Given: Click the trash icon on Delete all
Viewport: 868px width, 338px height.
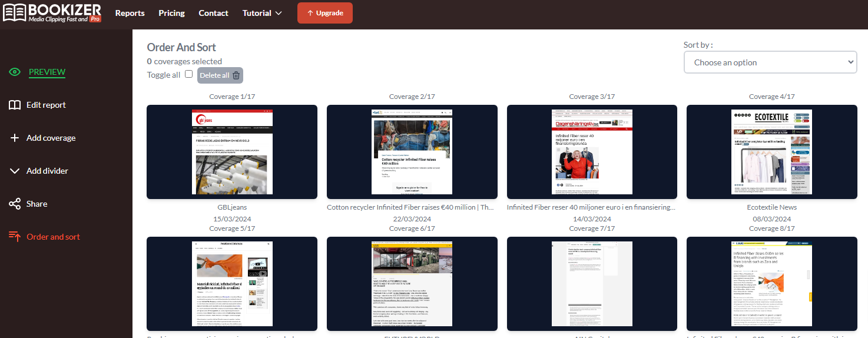Looking at the screenshot, I should tap(236, 75).
